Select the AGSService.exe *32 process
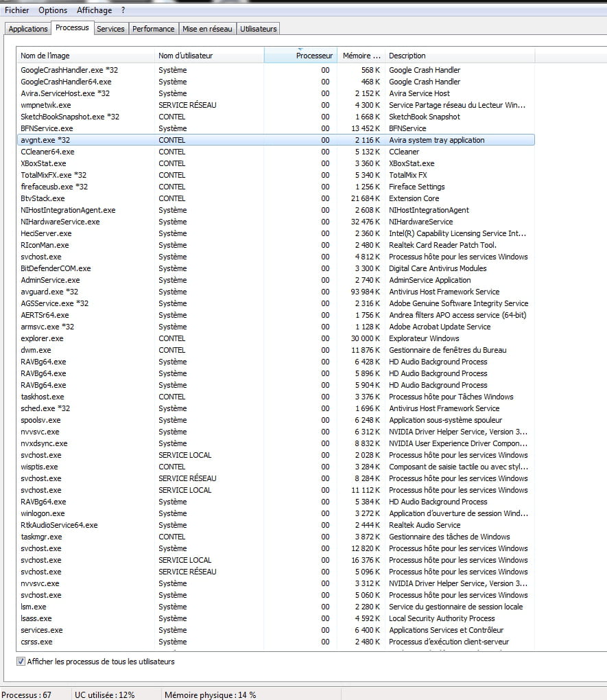The height and width of the screenshot is (700, 607). pyautogui.click(x=276, y=303)
